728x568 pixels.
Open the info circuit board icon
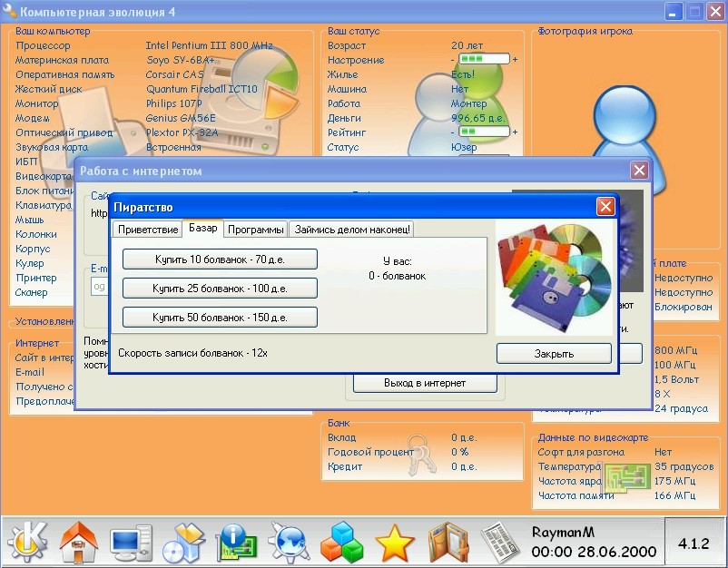click(x=236, y=542)
